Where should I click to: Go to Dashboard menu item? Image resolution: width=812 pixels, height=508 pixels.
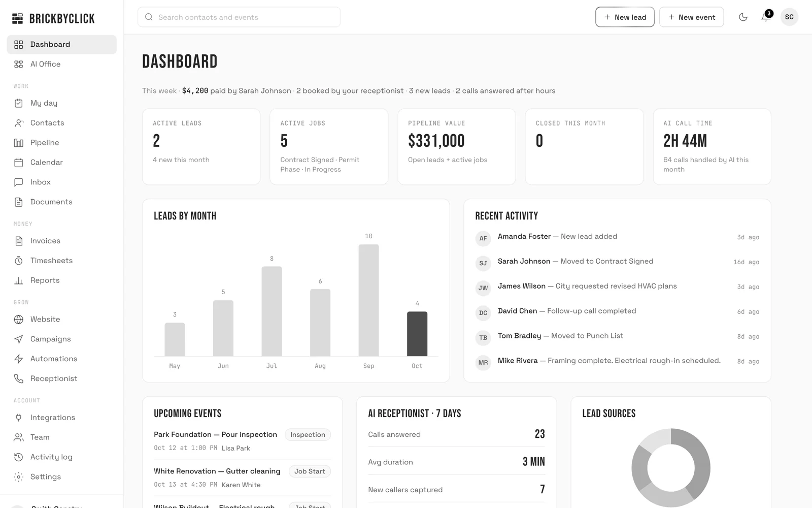click(x=61, y=45)
